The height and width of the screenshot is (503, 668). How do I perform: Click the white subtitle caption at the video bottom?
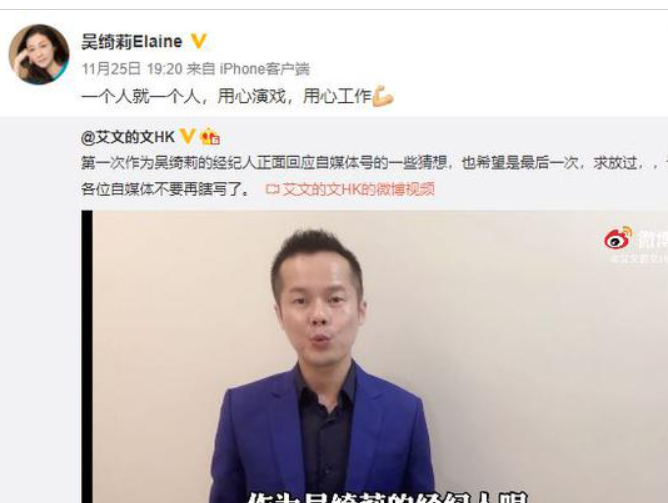[387, 497]
